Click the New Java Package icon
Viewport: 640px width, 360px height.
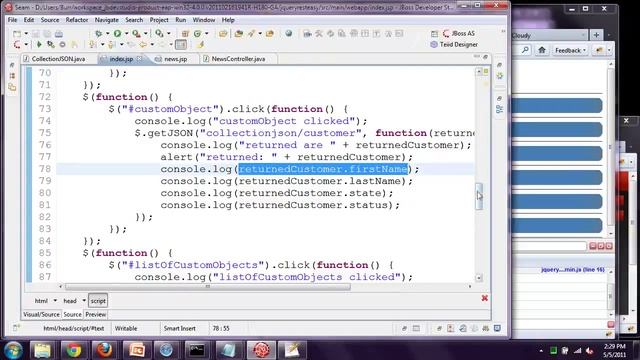(185, 33)
